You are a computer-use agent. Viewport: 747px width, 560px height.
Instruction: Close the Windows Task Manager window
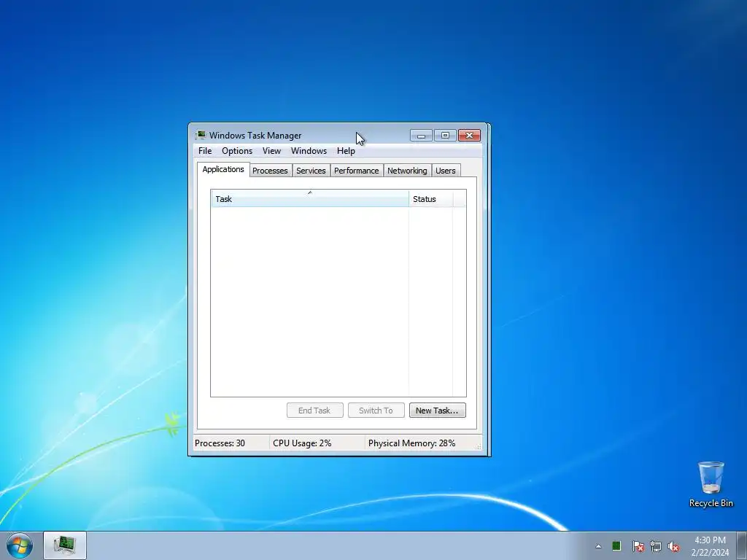point(469,136)
